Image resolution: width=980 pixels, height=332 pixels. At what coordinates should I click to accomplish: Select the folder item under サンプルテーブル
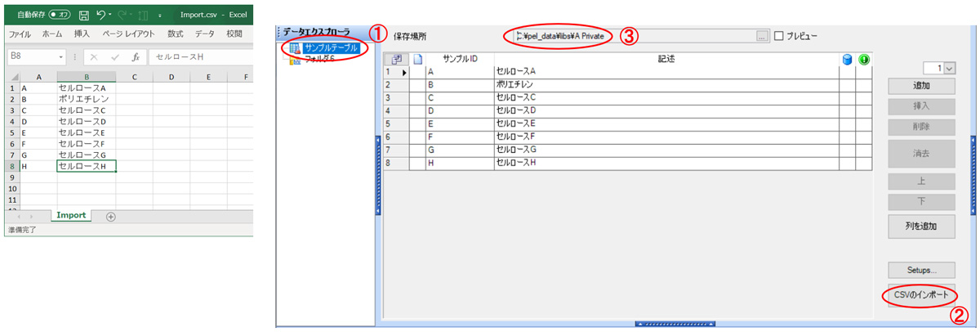point(318,59)
